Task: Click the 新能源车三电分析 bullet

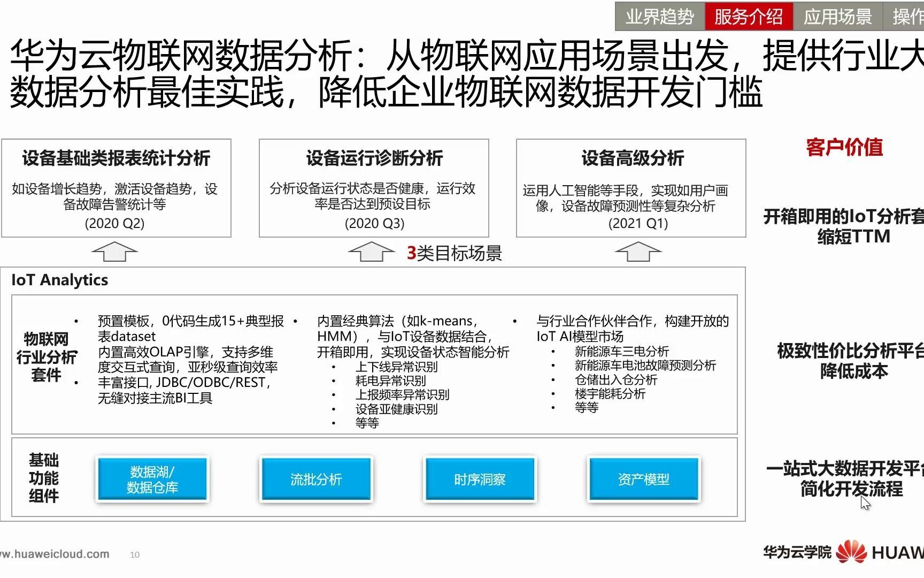Action: [x=622, y=351]
